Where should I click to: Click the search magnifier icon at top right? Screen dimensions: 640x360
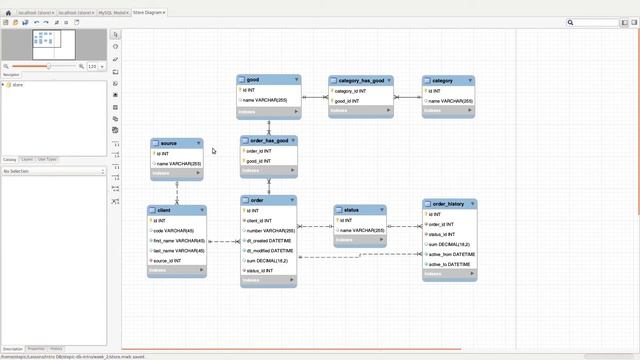tap(570, 22)
